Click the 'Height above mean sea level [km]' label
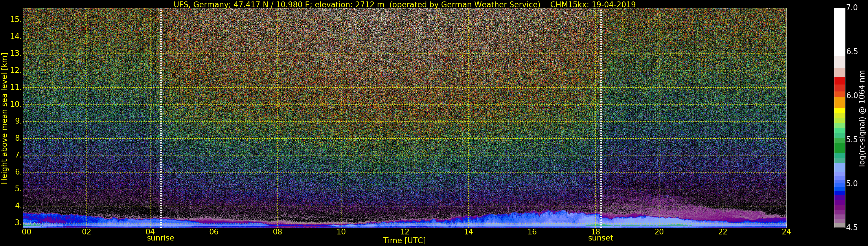The height and width of the screenshot is (246, 868). coord(4,118)
